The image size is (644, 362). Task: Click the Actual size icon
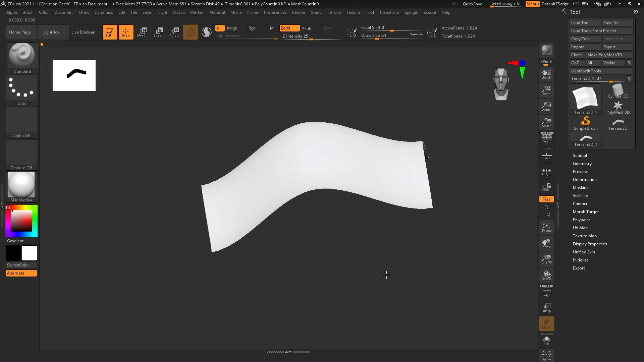tap(546, 107)
